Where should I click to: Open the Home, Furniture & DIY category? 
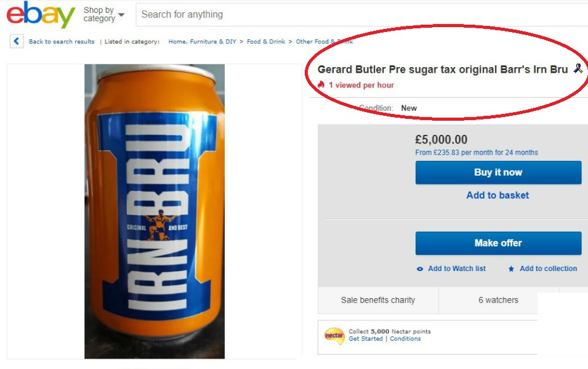pyautogui.click(x=202, y=42)
